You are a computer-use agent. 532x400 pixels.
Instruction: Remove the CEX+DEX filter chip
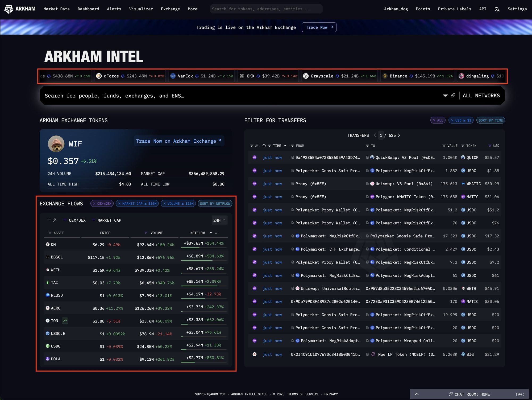click(x=94, y=204)
